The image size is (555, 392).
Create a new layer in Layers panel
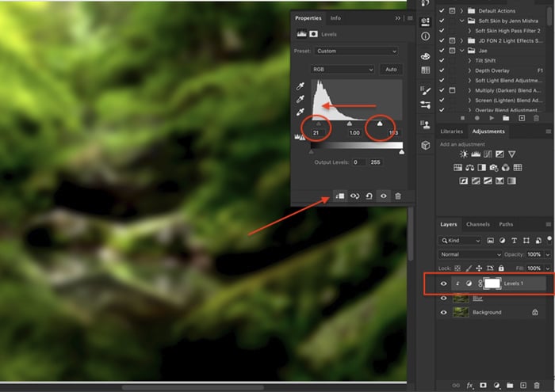tap(523, 386)
